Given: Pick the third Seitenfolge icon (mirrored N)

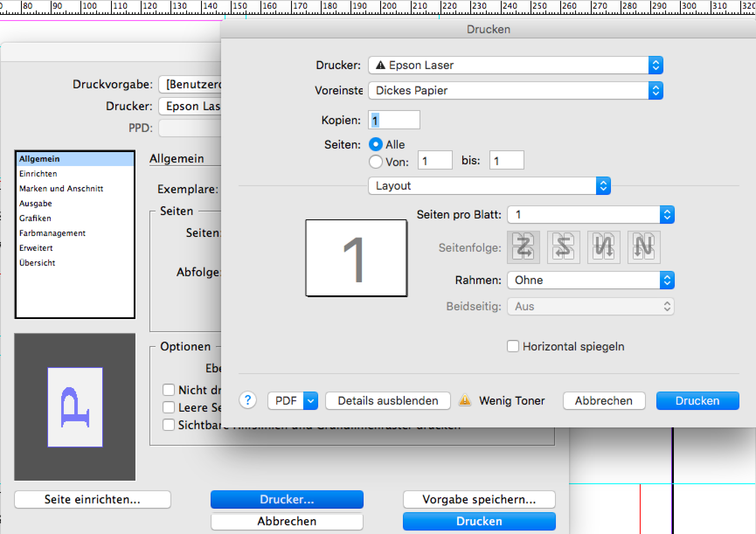Looking at the screenshot, I should (603, 247).
